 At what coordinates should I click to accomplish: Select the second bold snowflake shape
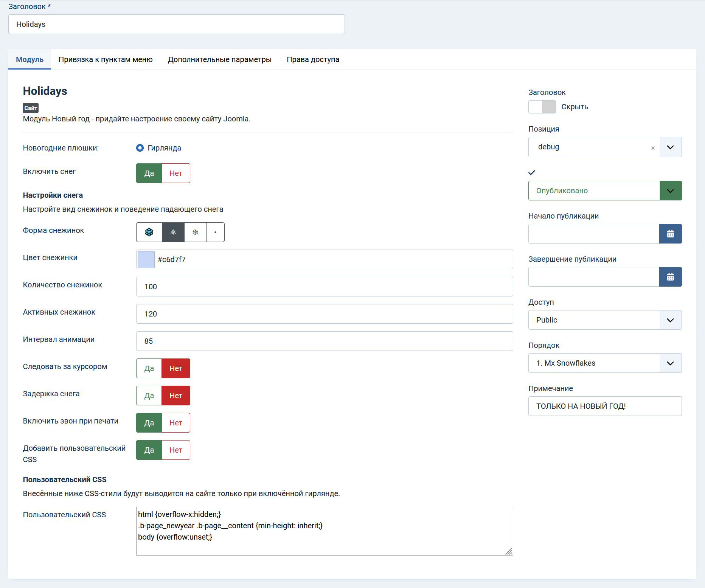173,232
